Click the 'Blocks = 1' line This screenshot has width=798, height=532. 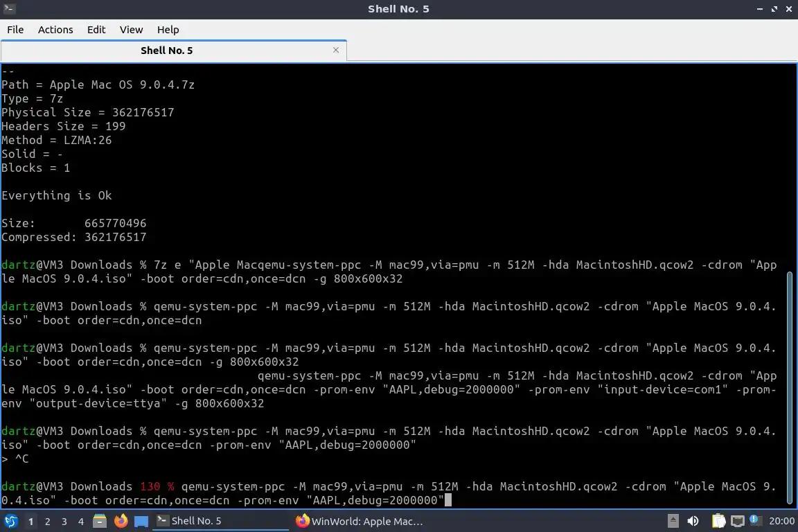pyautogui.click(x=35, y=168)
